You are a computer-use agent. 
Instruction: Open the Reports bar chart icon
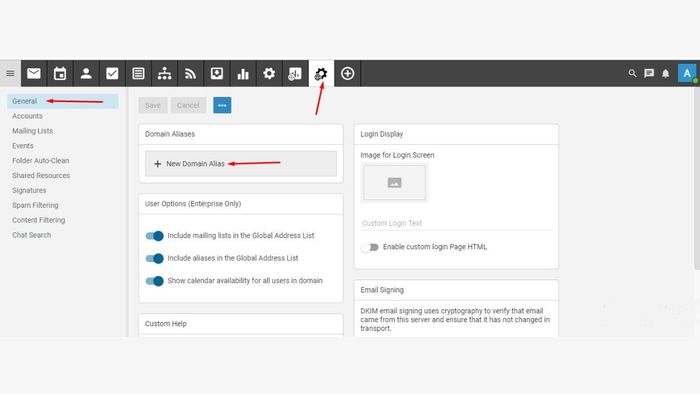coord(243,74)
